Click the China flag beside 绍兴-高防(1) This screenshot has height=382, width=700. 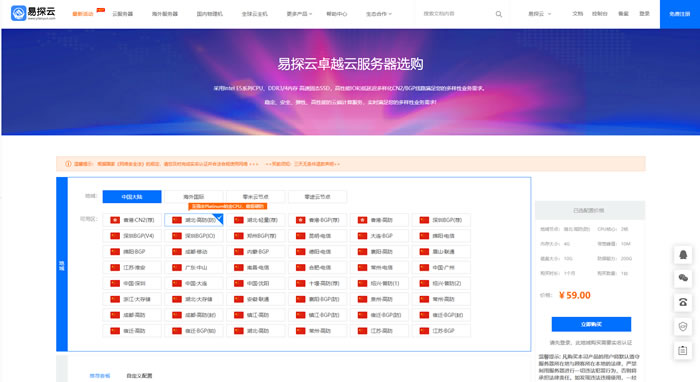tap(362, 283)
